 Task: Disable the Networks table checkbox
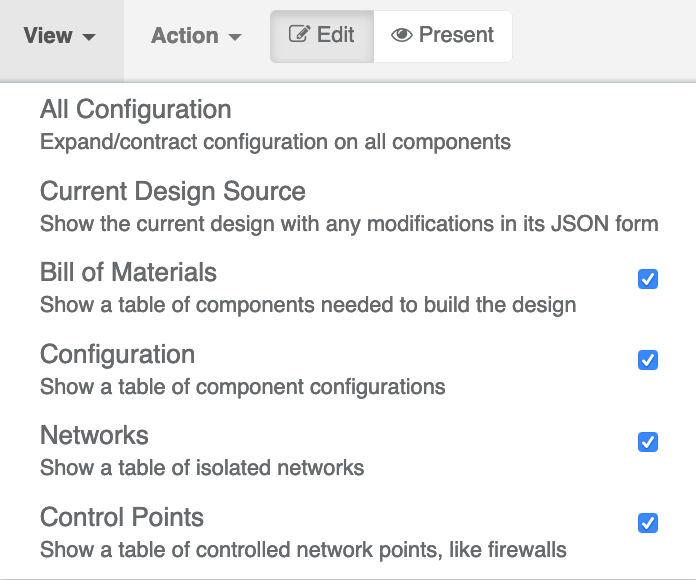648,441
